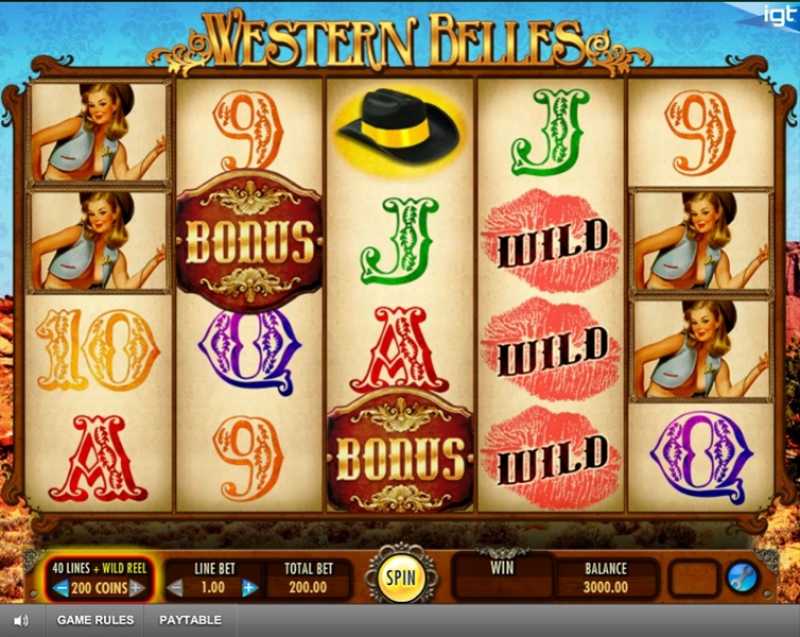The image size is (800, 637).
Task: Click the golden SPIN button
Action: (401, 577)
